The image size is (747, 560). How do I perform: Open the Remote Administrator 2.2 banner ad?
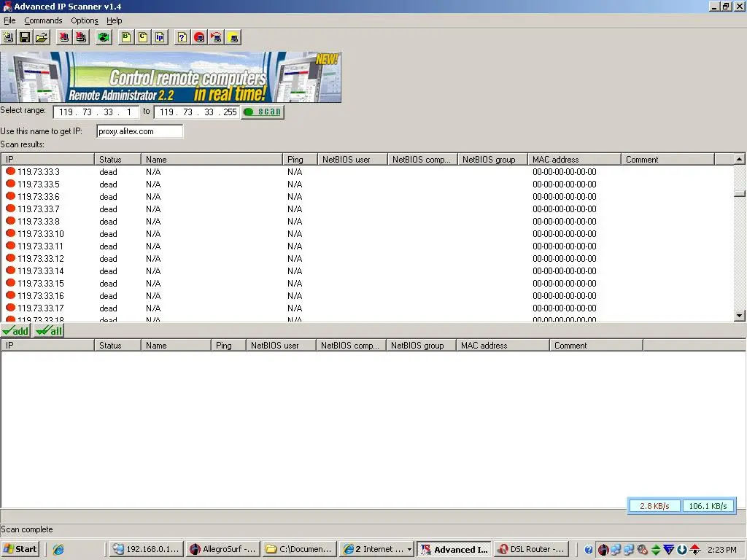click(x=171, y=77)
